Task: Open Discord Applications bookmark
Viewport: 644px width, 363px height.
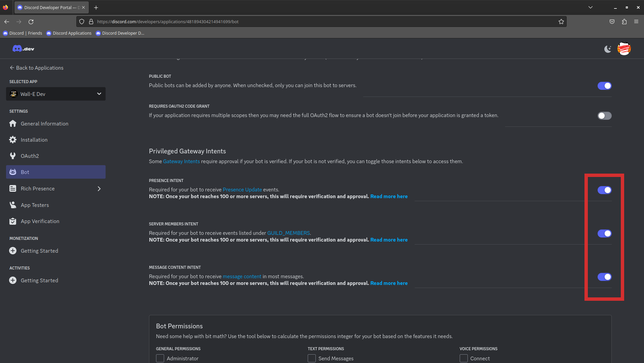Action: 69,33
